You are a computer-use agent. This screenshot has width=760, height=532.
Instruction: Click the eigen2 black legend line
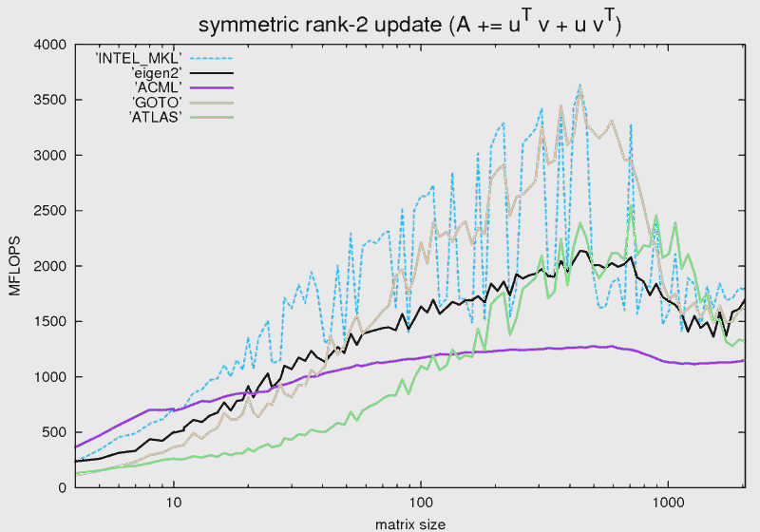click(x=211, y=73)
